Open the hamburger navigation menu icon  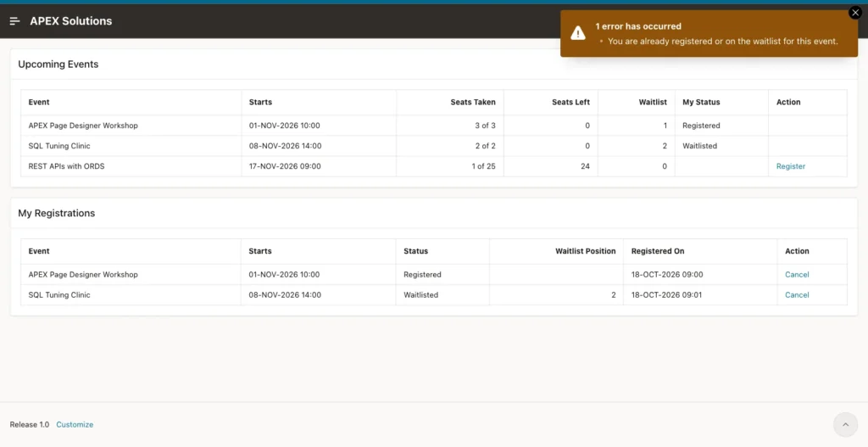point(15,21)
